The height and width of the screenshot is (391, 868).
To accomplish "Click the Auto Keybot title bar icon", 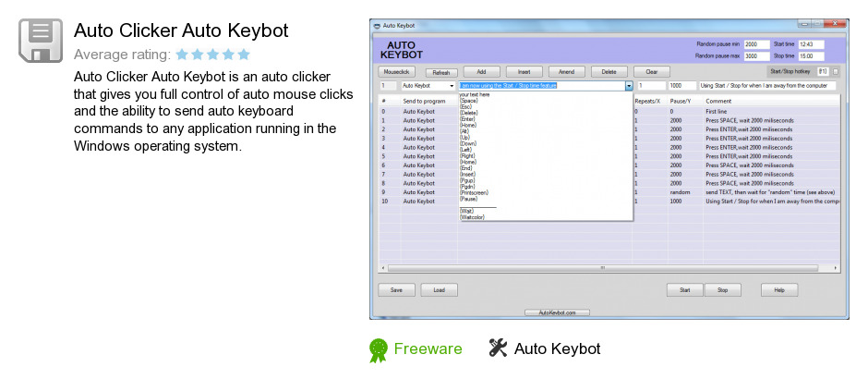I will 377,26.
